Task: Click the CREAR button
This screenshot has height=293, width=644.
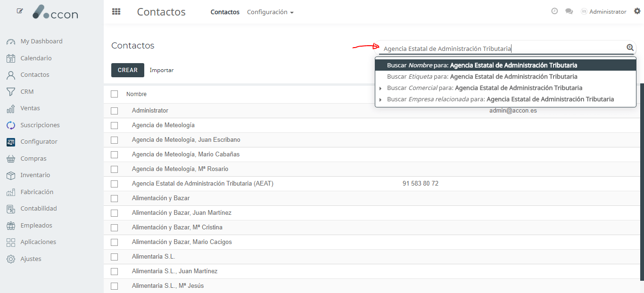Action: [x=128, y=70]
